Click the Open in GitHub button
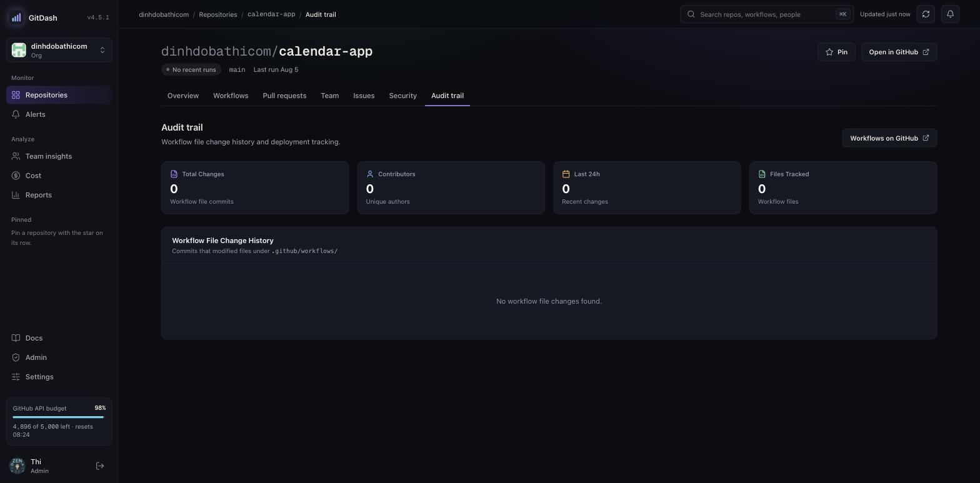This screenshot has width=980, height=483. point(899,52)
